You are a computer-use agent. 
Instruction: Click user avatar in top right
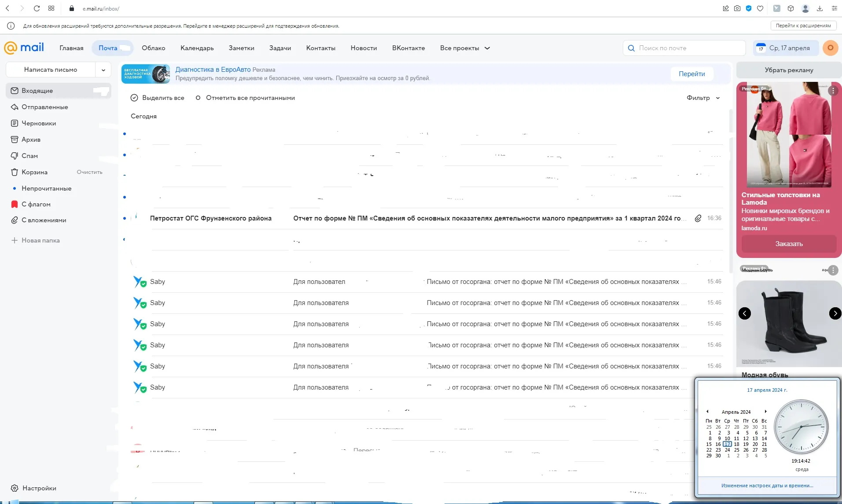tap(830, 48)
